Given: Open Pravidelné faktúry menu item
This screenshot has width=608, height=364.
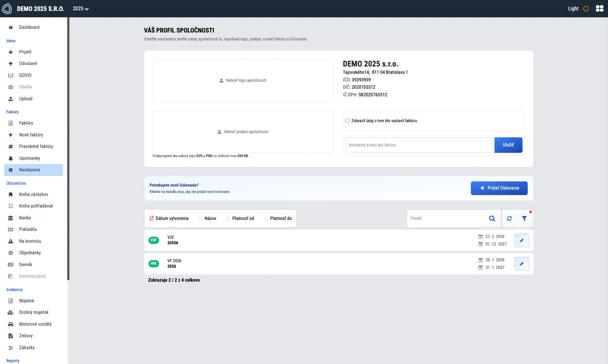Looking at the screenshot, I should (36, 146).
